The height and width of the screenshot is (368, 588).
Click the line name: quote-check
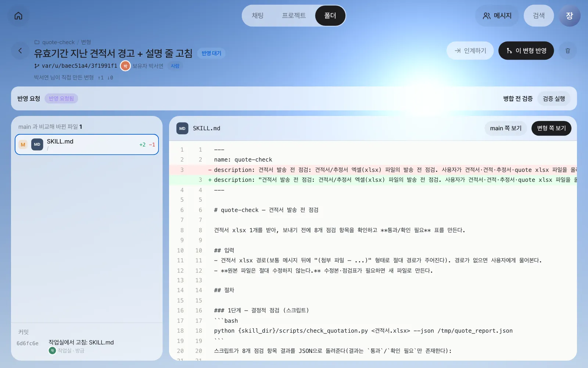coord(243,160)
